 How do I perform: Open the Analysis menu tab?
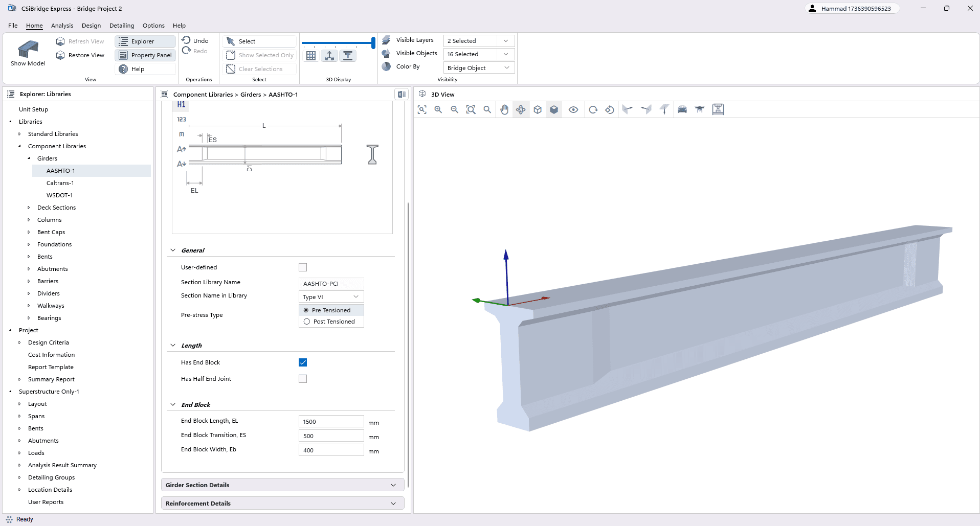62,26
